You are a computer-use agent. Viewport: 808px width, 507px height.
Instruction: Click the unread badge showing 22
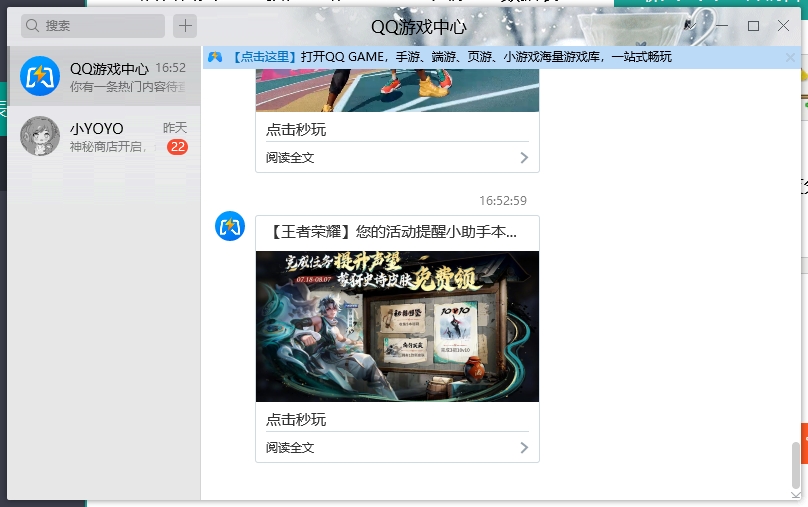coord(177,147)
